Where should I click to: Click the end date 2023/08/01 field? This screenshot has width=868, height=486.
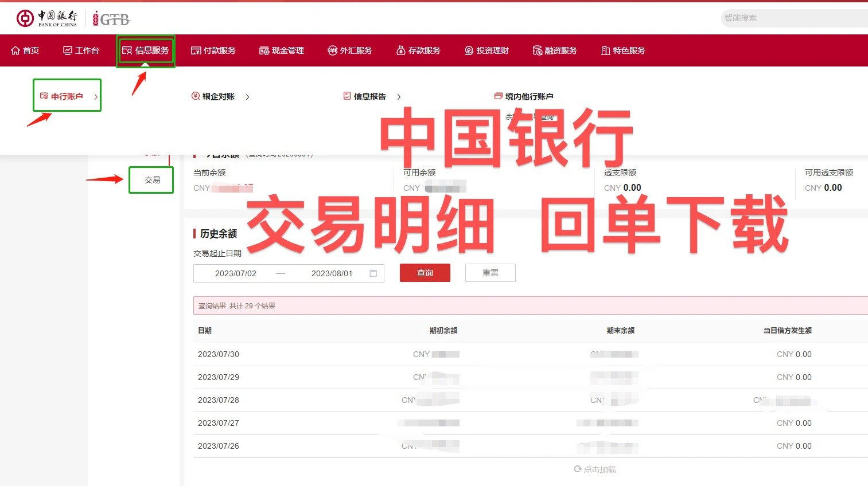click(332, 273)
